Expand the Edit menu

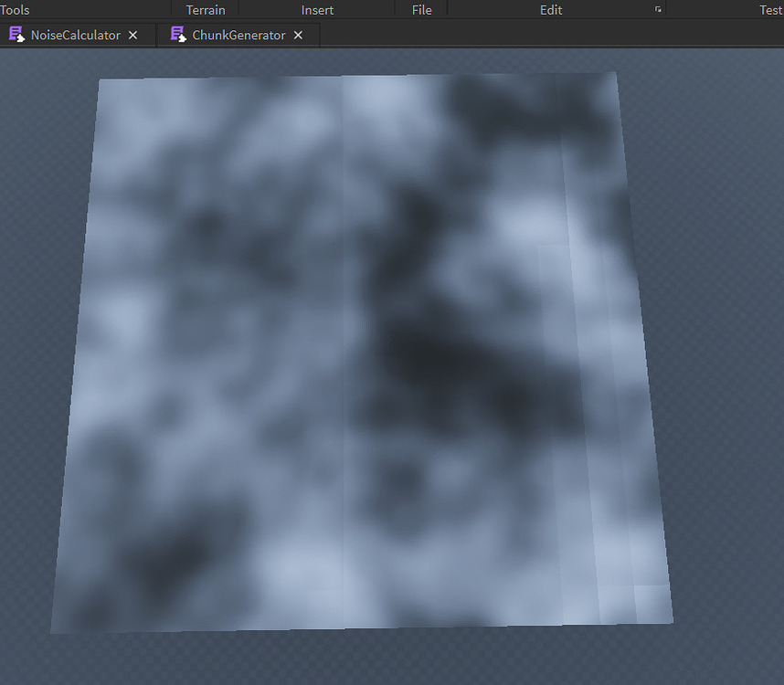550,10
